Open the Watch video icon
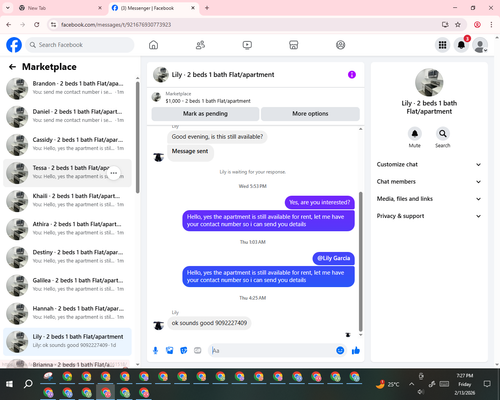The width and height of the screenshot is (500, 400). 247,45
